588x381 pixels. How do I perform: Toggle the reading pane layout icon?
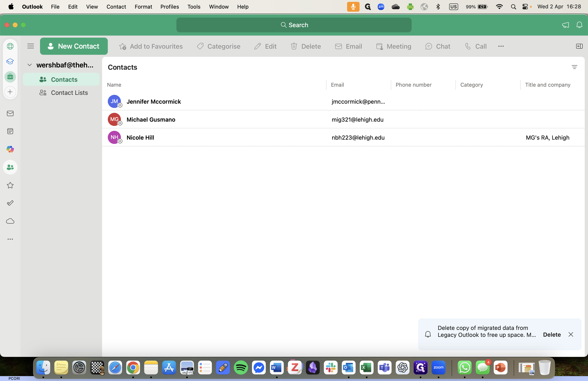coord(579,46)
